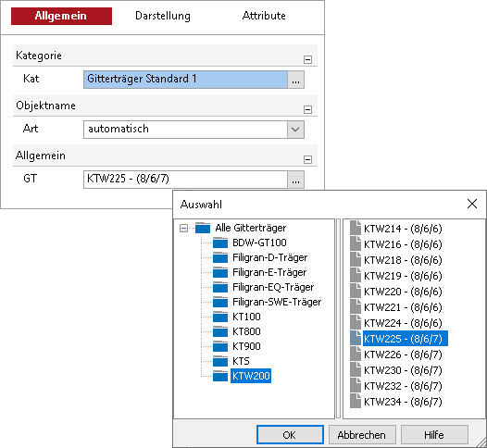Click the Filigran-D-Träger folder icon
Viewport: 487px width, 448px height.
pos(220,257)
